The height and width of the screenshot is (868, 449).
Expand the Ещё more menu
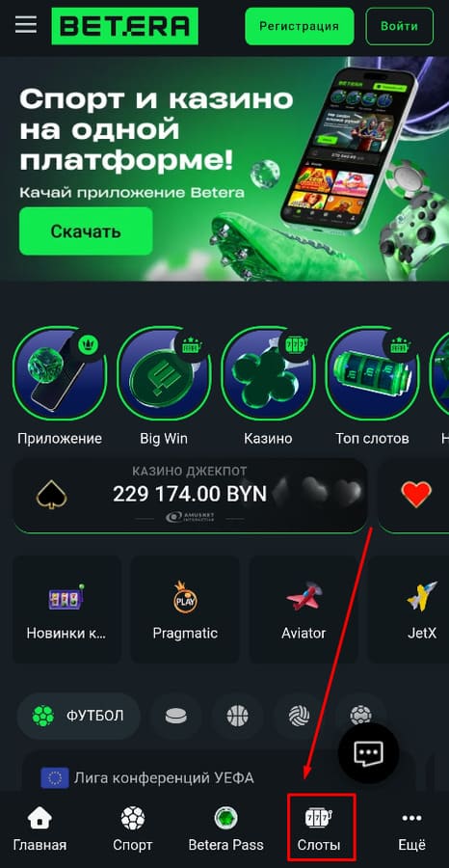pos(412,828)
